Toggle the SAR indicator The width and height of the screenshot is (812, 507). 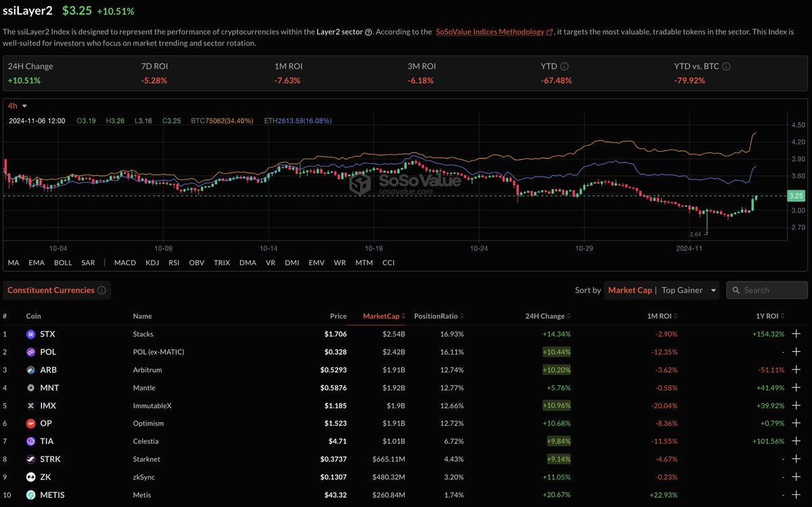[88, 263]
